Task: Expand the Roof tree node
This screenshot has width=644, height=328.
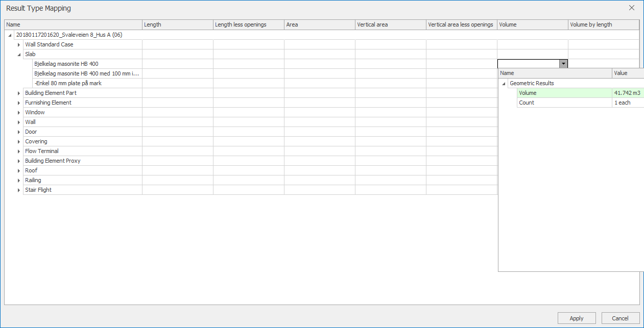Action: (19, 171)
